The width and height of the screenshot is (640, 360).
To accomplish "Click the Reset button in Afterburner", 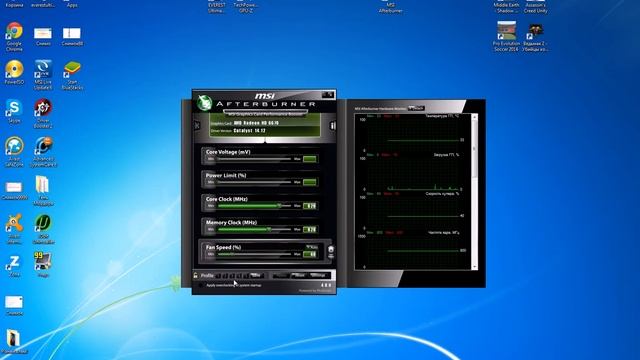I will 299,276.
